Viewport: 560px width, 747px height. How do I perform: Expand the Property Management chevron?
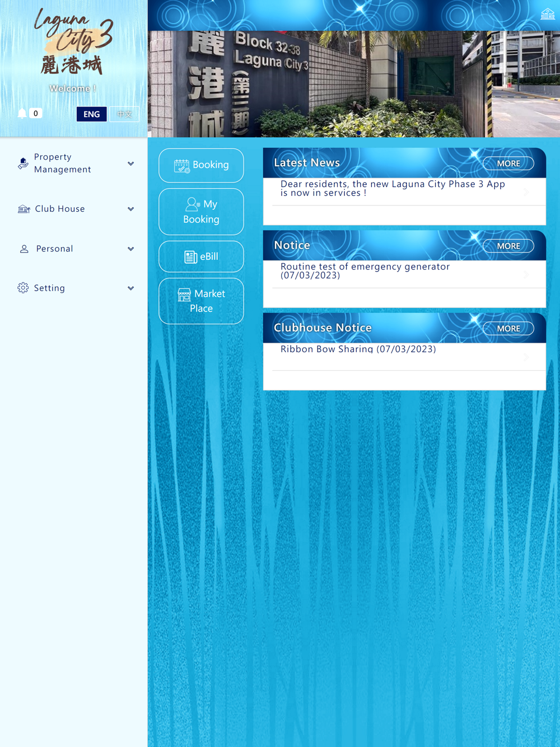[130, 164]
